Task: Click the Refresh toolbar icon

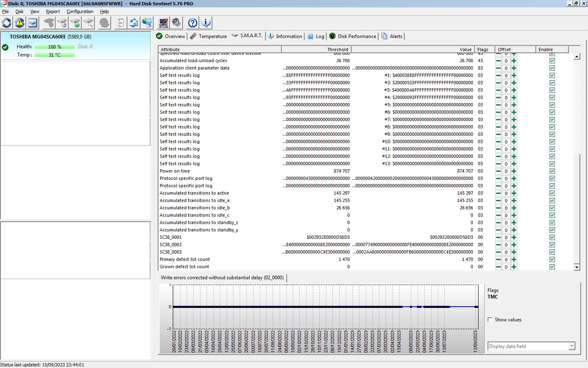Action: coord(7,23)
